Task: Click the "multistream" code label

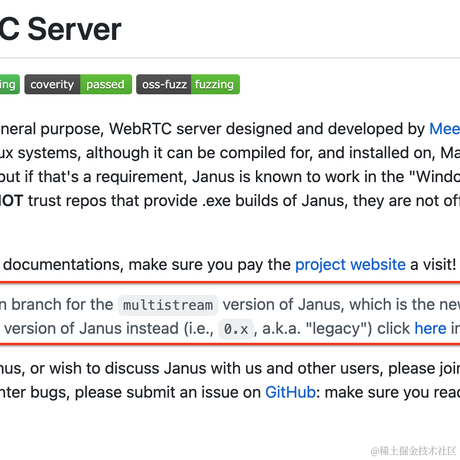Action: coord(168,305)
